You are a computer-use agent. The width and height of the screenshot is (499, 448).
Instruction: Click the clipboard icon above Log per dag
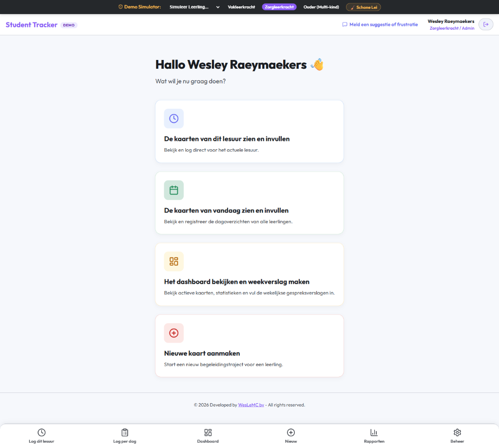[125, 432]
